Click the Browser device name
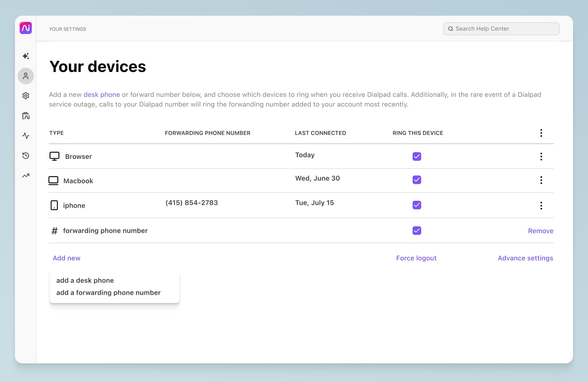The image size is (588, 382). pos(78,157)
